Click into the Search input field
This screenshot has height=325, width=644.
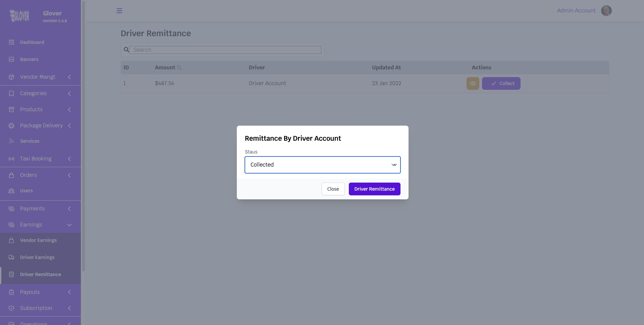pos(225,50)
